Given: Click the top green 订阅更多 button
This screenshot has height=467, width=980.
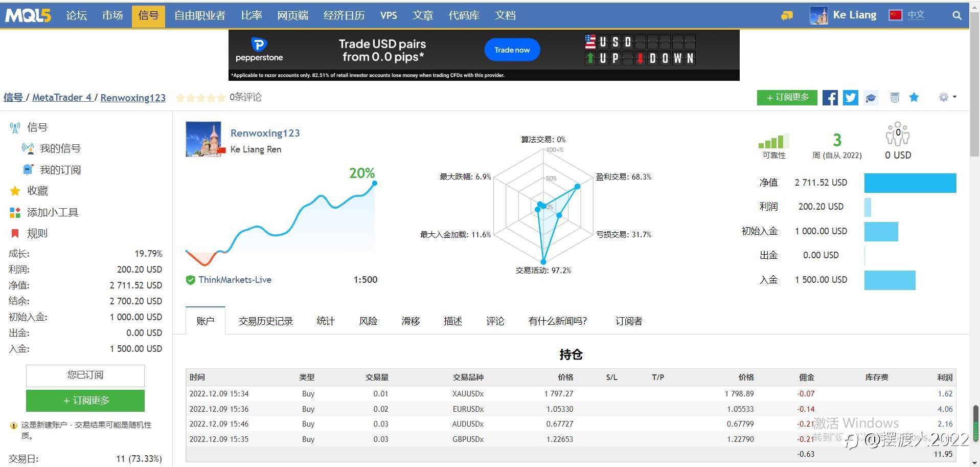Looking at the screenshot, I should click(x=787, y=97).
